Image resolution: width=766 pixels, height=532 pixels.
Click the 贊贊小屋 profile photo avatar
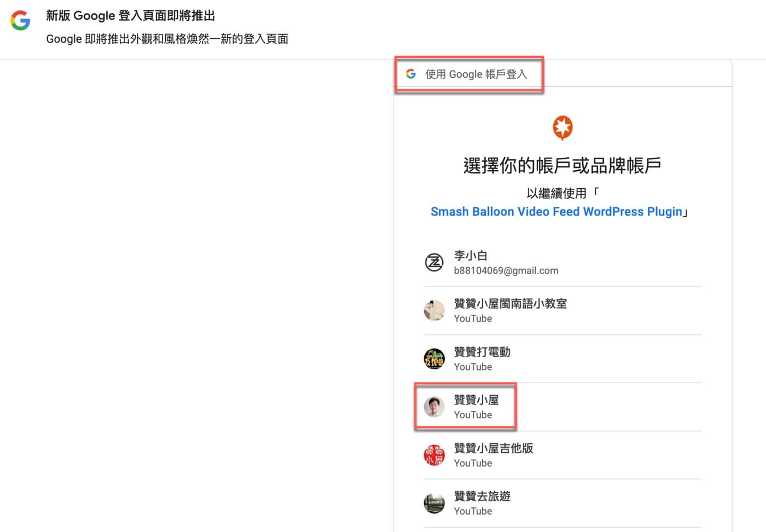tap(434, 407)
